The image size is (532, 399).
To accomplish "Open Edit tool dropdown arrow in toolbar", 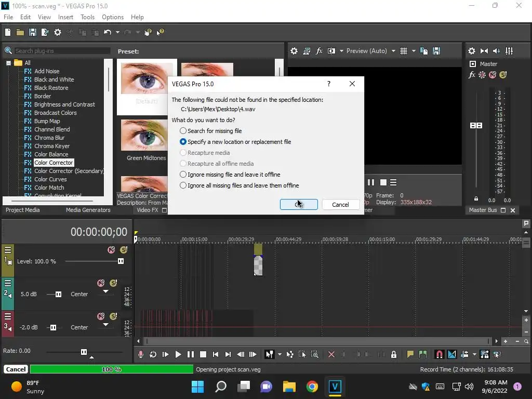I will (x=280, y=354).
